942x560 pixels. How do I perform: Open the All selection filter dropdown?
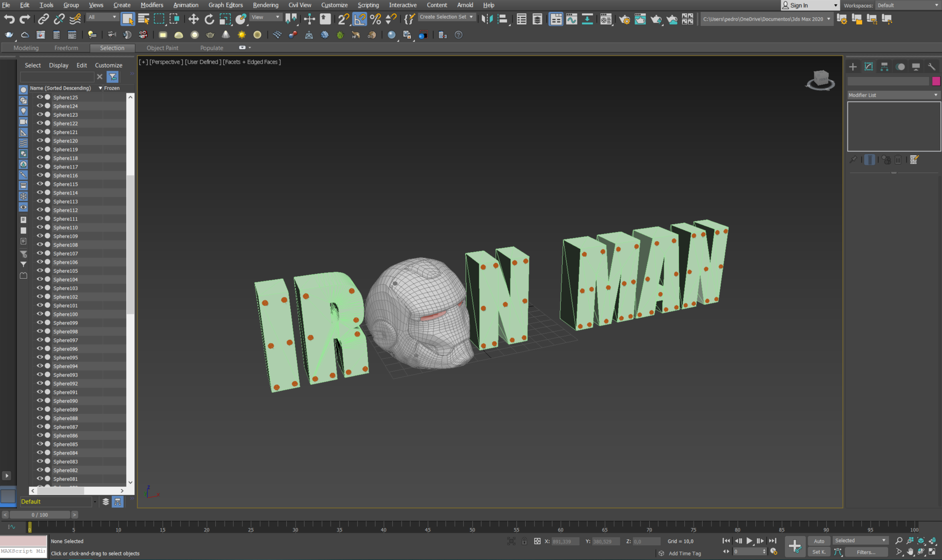point(102,17)
